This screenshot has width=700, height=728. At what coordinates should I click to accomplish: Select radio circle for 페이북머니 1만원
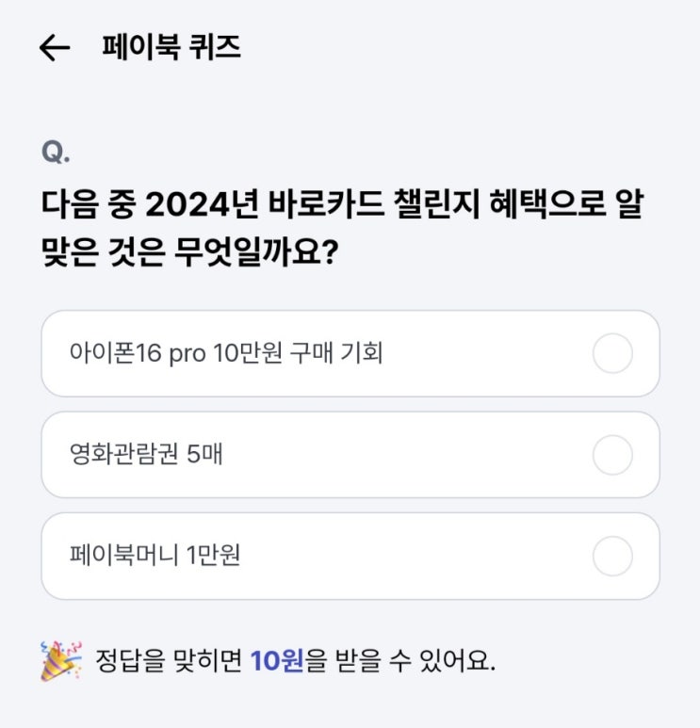pos(612,556)
